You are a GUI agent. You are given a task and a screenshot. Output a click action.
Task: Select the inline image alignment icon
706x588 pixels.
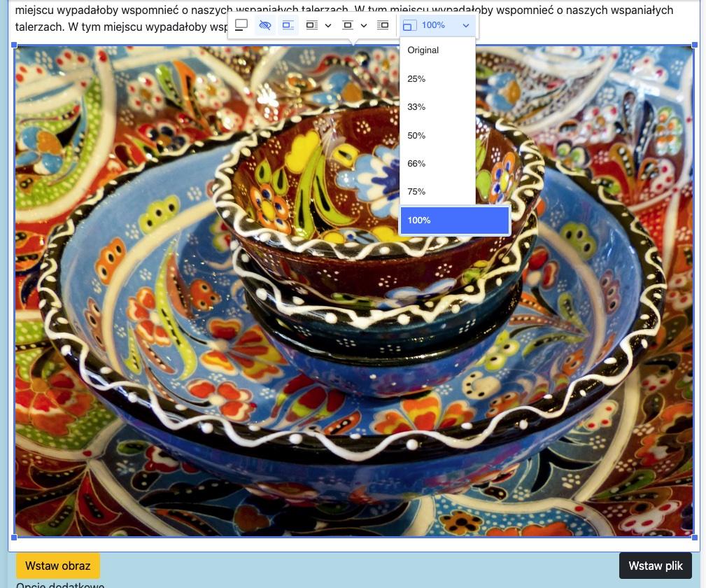pos(288,25)
